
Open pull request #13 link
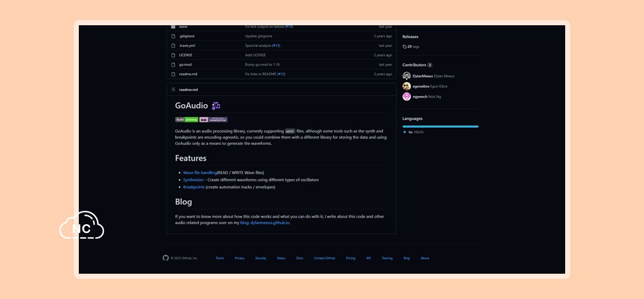coord(276,45)
